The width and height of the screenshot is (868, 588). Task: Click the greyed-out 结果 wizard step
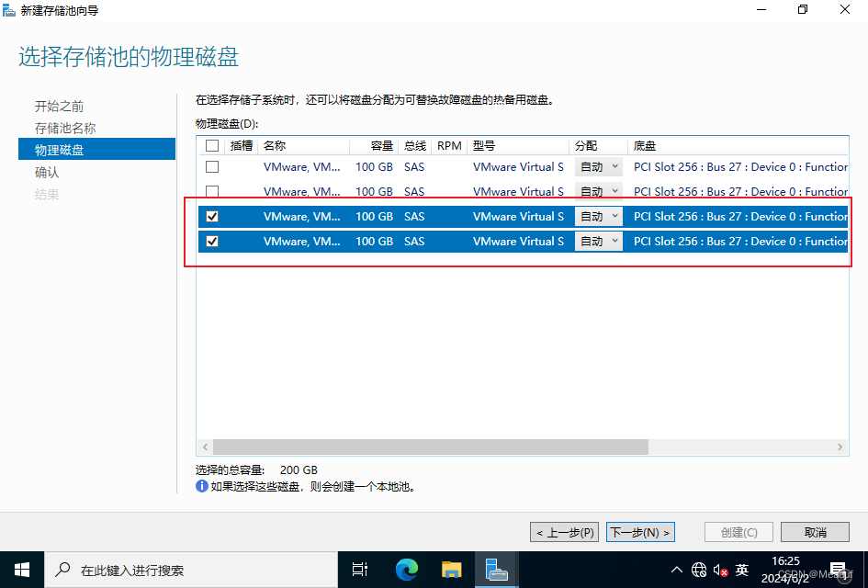(47, 195)
